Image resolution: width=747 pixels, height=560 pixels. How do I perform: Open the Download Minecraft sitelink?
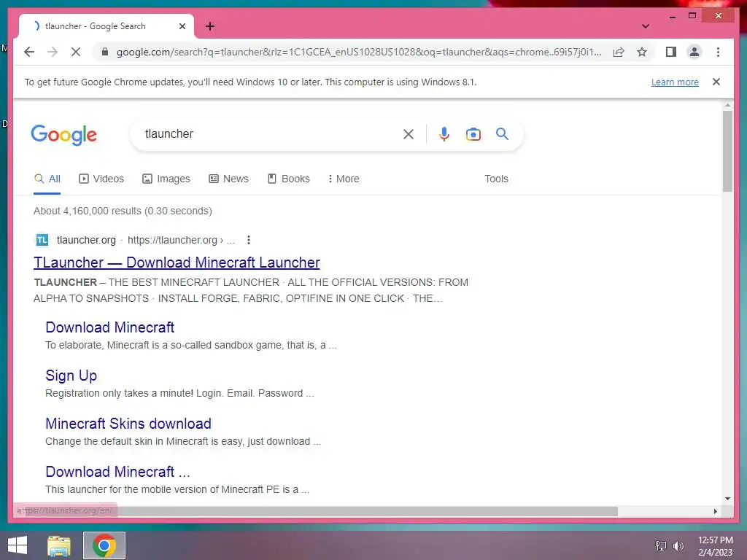click(110, 327)
